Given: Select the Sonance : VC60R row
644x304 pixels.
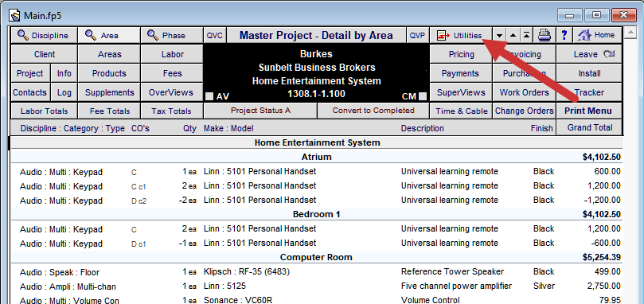Looking at the screenshot, I should pyautogui.click(x=316, y=300).
